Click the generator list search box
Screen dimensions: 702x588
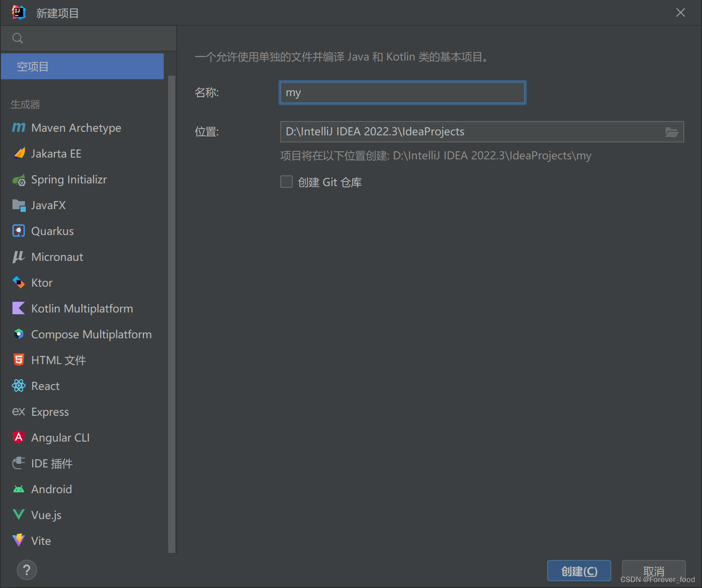(x=89, y=38)
